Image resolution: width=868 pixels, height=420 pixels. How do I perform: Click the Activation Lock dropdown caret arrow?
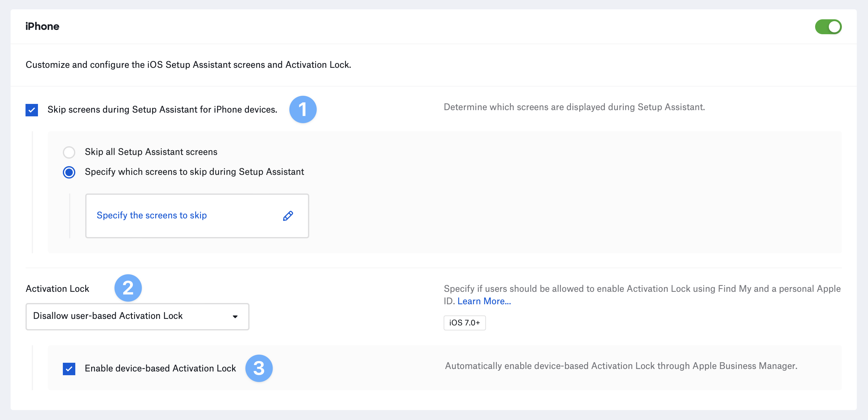click(235, 316)
